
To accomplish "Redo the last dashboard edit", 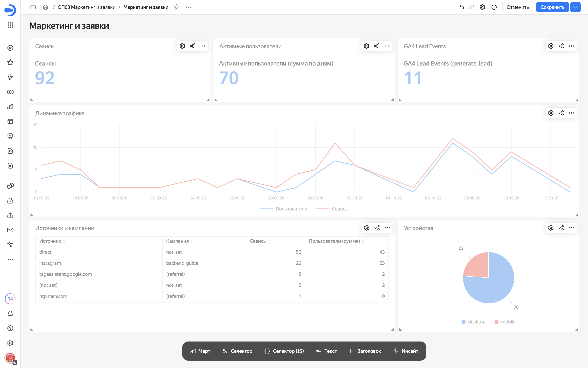I will (x=472, y=7).
